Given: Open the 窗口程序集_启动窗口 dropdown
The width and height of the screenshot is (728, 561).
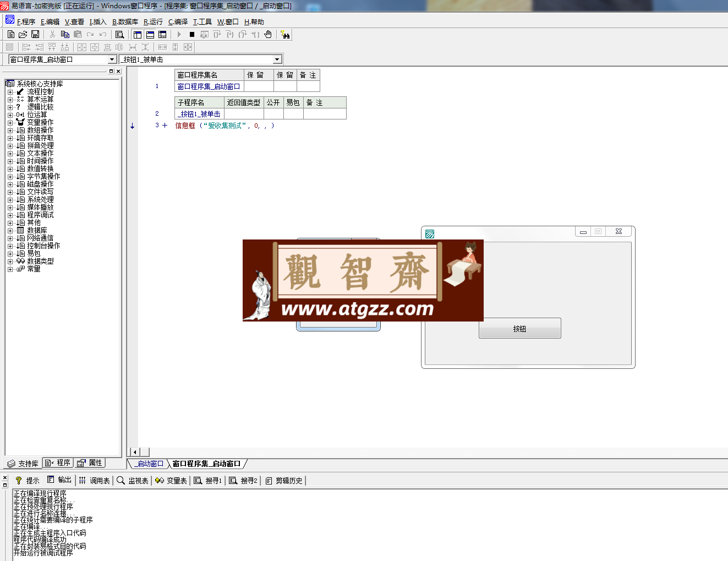Looking at the screenshot, I should [x=112, y=59].
